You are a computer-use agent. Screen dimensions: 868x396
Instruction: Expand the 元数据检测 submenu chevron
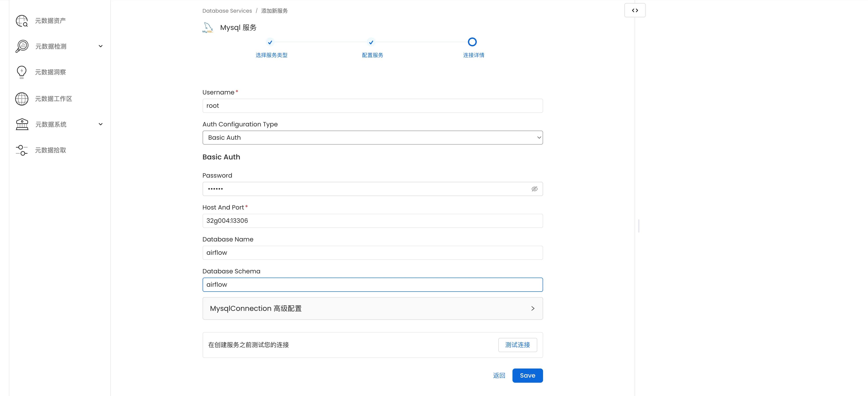click(x=100, y=46)
